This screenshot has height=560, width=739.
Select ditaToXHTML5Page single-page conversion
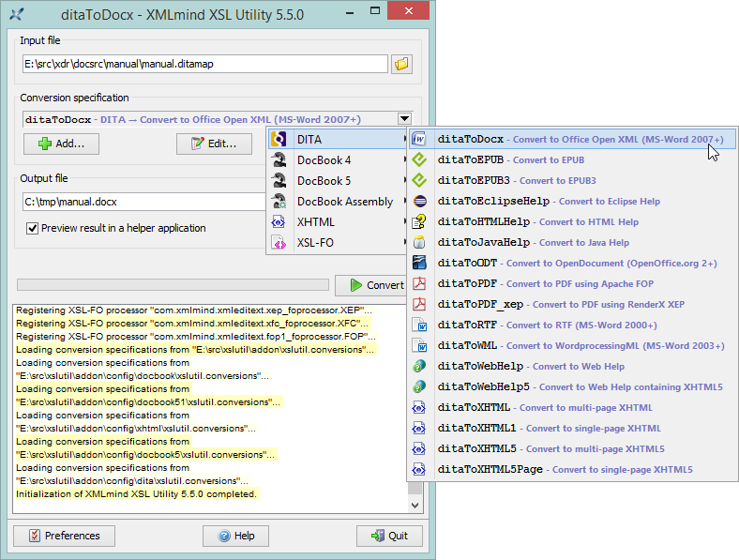coord(572,470)
